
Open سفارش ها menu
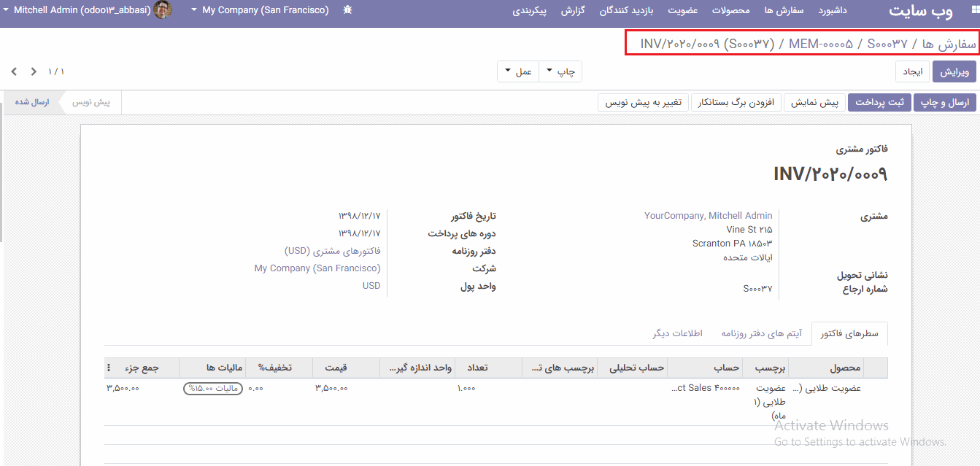coord(784,11)
